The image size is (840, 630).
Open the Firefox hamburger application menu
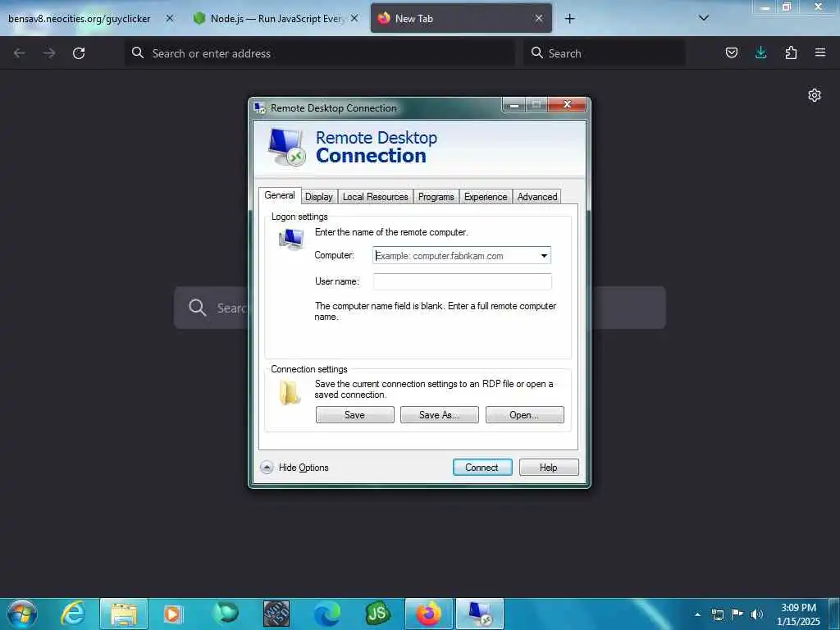coord(820,52)
